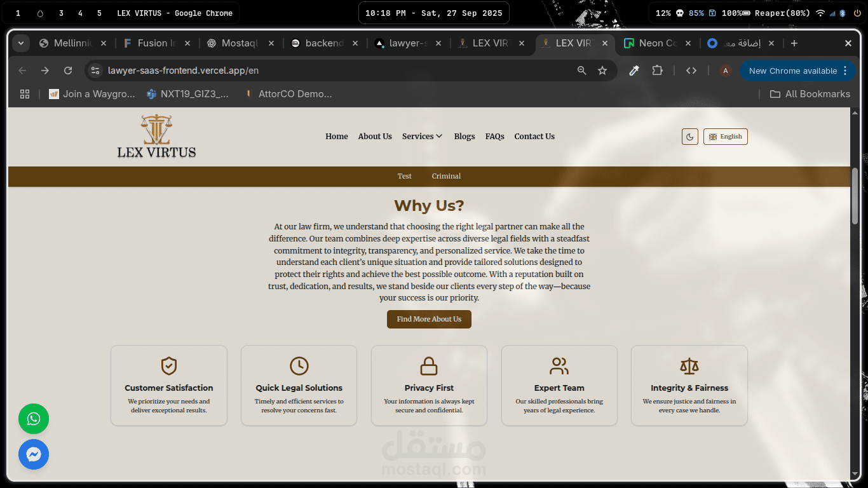Click the Privacy First lock icon
Image resolution: width=868 pixels, height=488 pixels.
[x=429, y=366]
